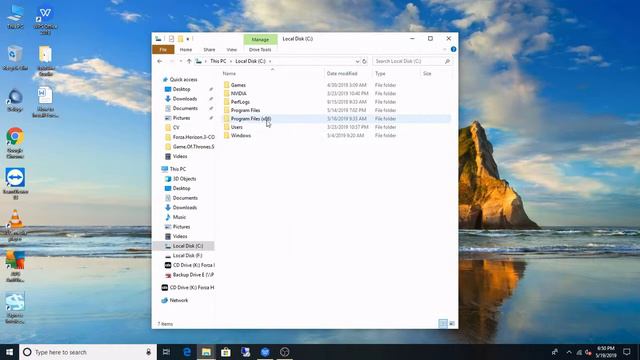Viewport: 640px width, 360px height.
Task: Open Microsoft Store from taskbar
Action: point(226,352)
